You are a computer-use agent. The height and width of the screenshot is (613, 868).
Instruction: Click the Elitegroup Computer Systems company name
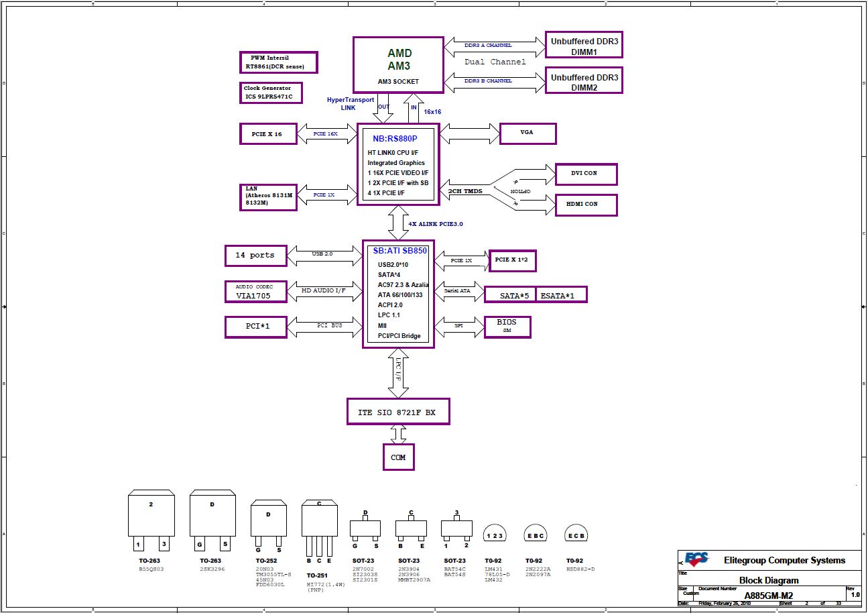pos(784,560)
